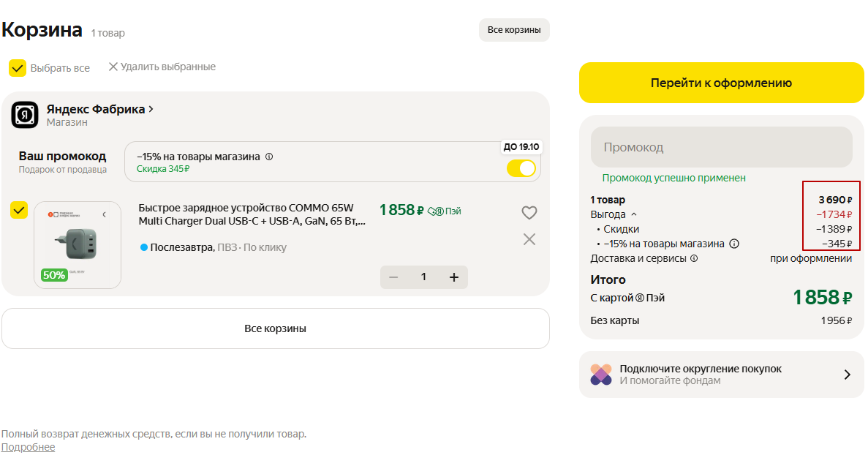Image resolution: width=868 pixels, height=466 pixels.
Task: Click the top Все корзины button
Action: pos(514,30)
